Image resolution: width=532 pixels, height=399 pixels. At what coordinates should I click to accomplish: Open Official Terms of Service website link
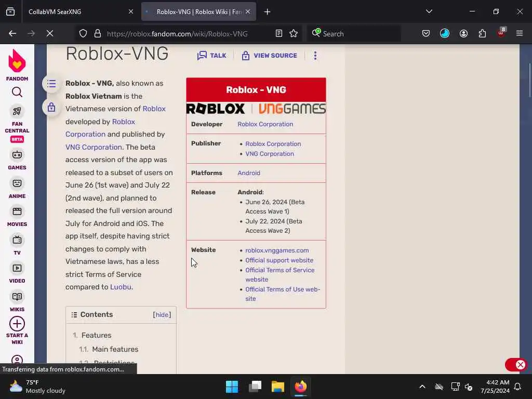tap(280, 275)
